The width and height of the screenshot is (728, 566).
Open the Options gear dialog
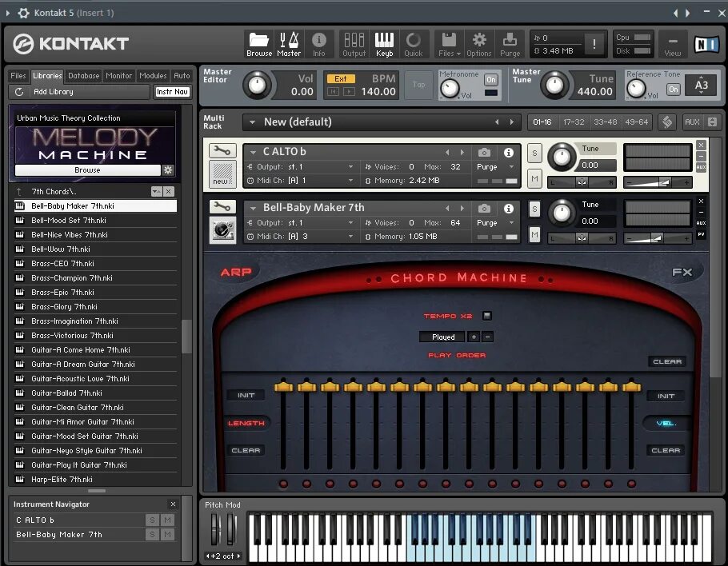point(478,44)
